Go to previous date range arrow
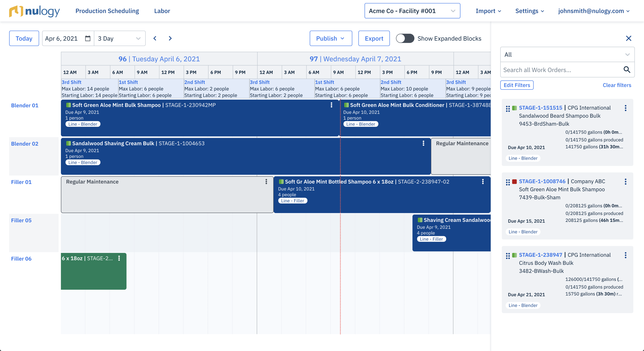 tap(155, 38)
